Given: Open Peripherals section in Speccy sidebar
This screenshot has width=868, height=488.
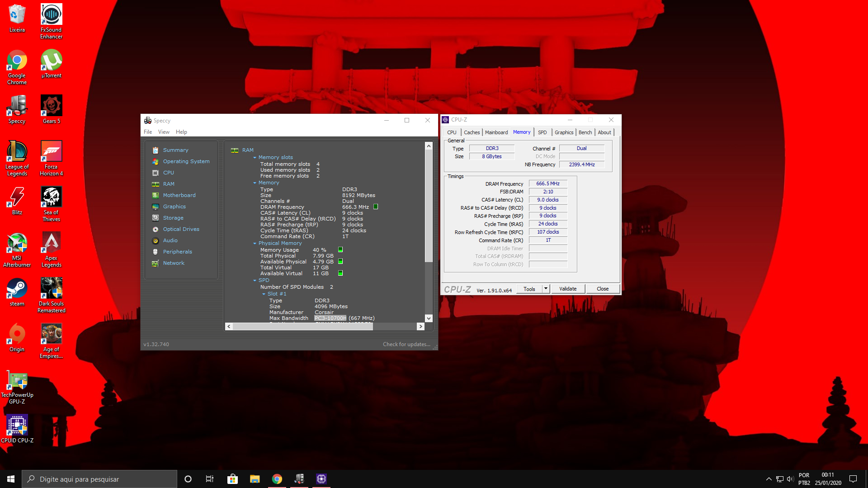Looking at the screenshot, I should pyautogui.click(x=177, y=252).
